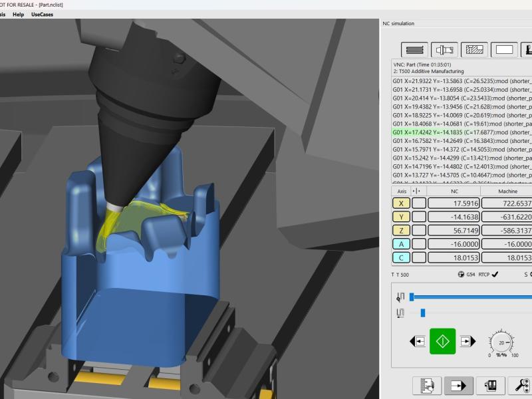Viewport: 532px width, 399px height.
Task: Click the green cycle start button
Action: (x=442, y=341)
